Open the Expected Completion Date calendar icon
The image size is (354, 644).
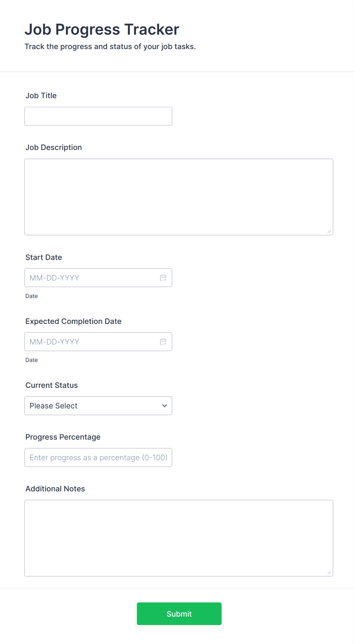tap(163, 342)
